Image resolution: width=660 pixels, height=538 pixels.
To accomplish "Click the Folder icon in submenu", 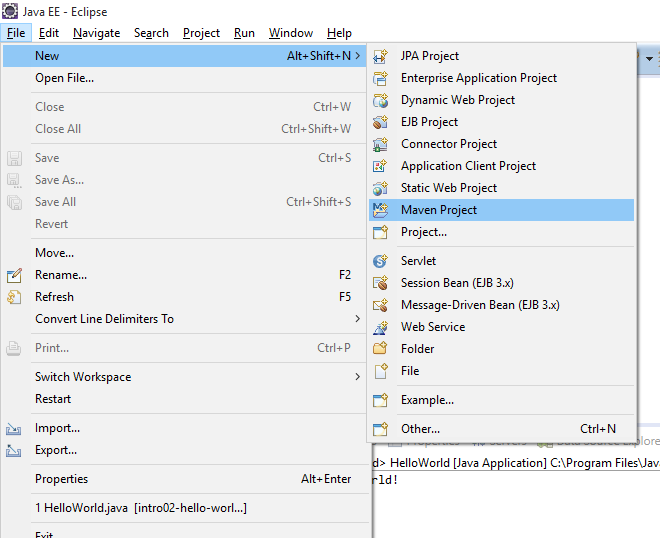I will click(x=380, y=349).
